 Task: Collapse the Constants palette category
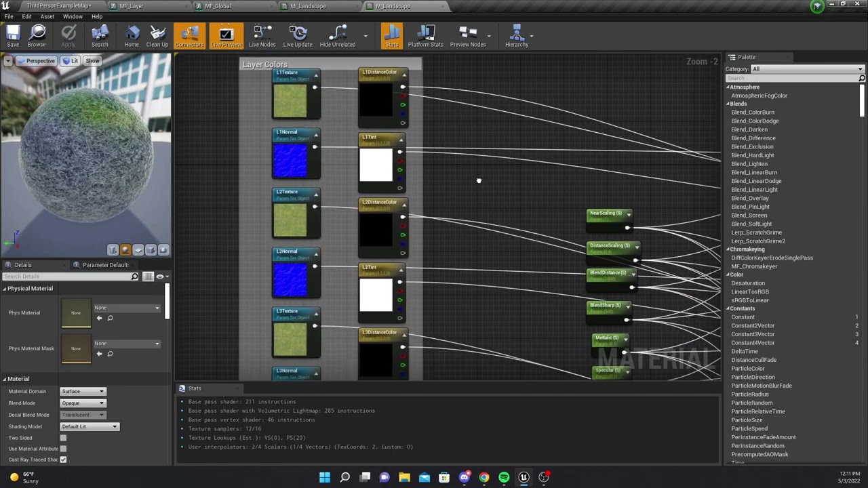point(728,309)
